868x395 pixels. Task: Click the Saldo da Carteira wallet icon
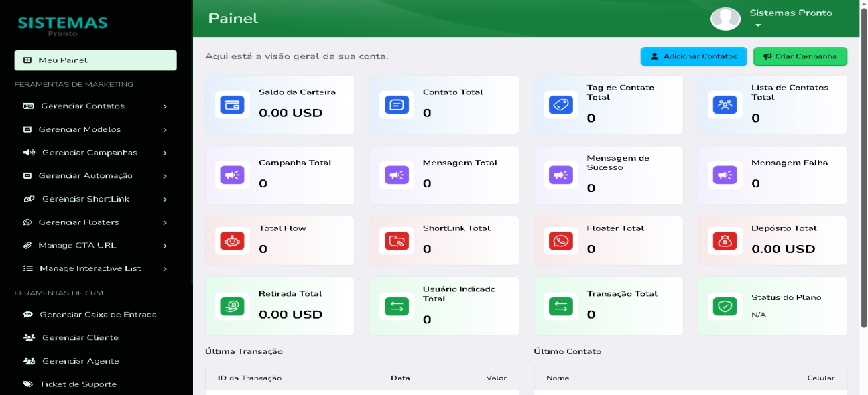pos(233,105)
